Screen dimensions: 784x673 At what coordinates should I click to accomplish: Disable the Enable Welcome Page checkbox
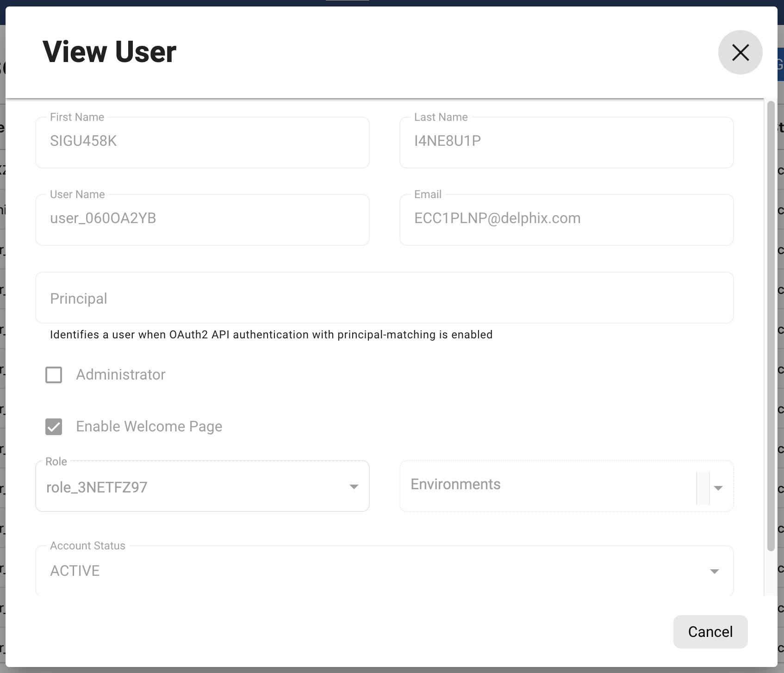point(53,426)
